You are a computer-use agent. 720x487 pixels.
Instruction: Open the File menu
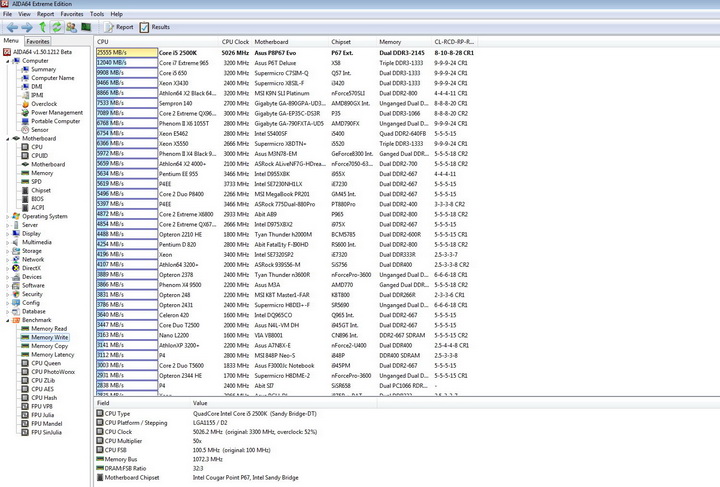pyautogui.click(x=8, y=14)
